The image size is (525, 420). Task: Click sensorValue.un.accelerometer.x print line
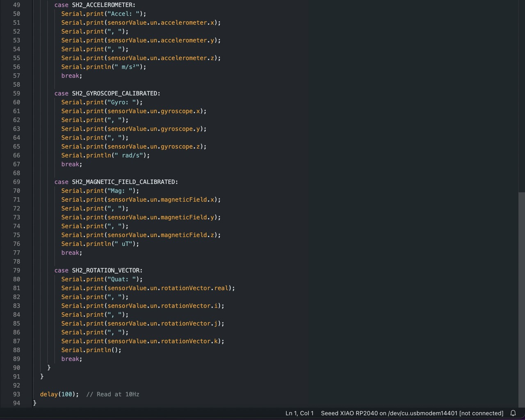point(141,23)
